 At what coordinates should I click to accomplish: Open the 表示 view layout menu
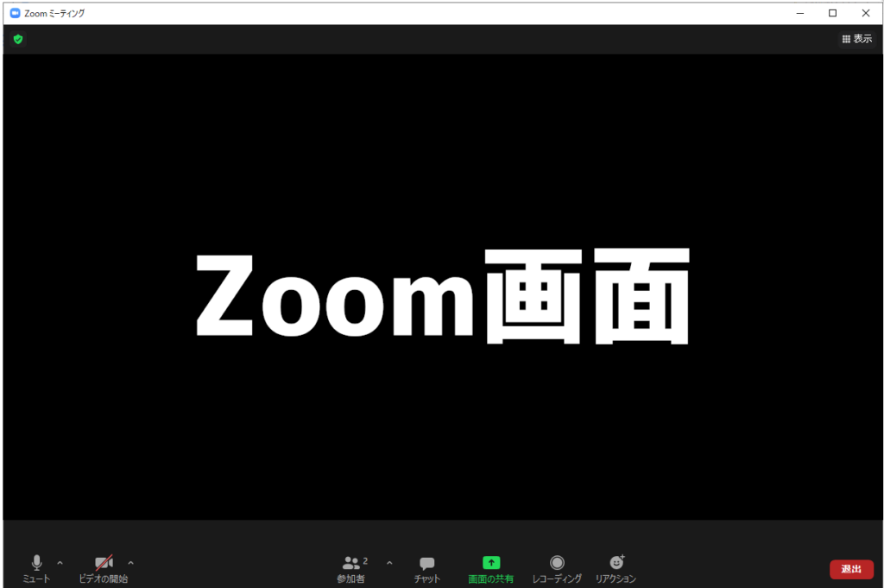857,39
